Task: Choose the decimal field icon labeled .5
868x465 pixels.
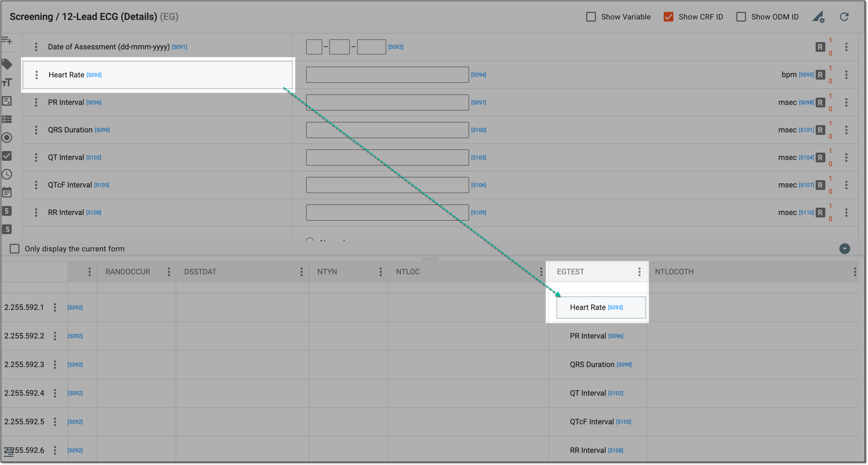Action: [7, 229]
